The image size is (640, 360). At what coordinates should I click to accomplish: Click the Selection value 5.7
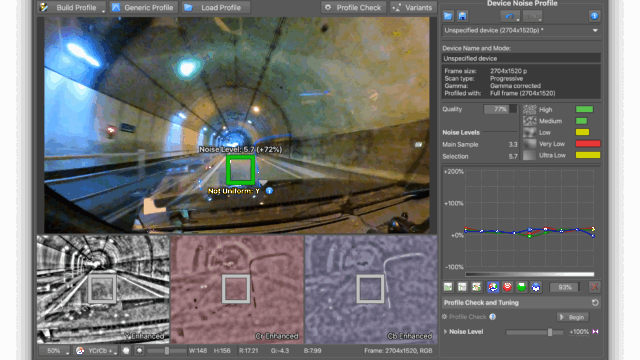[x=513, y=156]
